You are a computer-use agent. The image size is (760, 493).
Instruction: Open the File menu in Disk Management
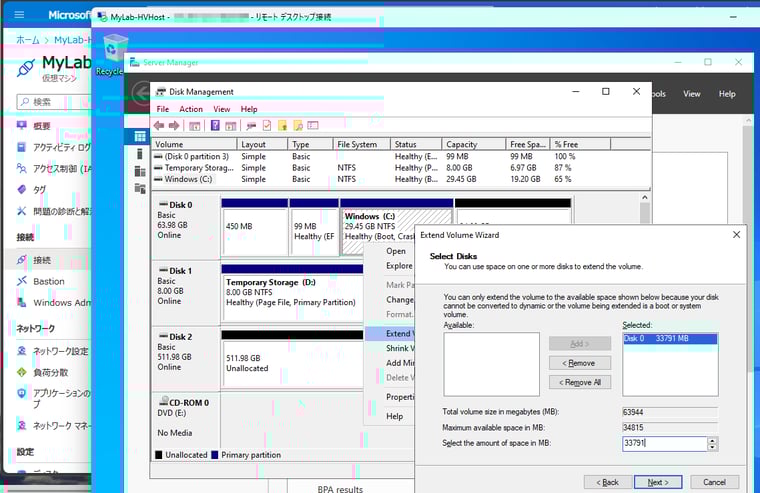pyautogui.click(x=163, y=109)
